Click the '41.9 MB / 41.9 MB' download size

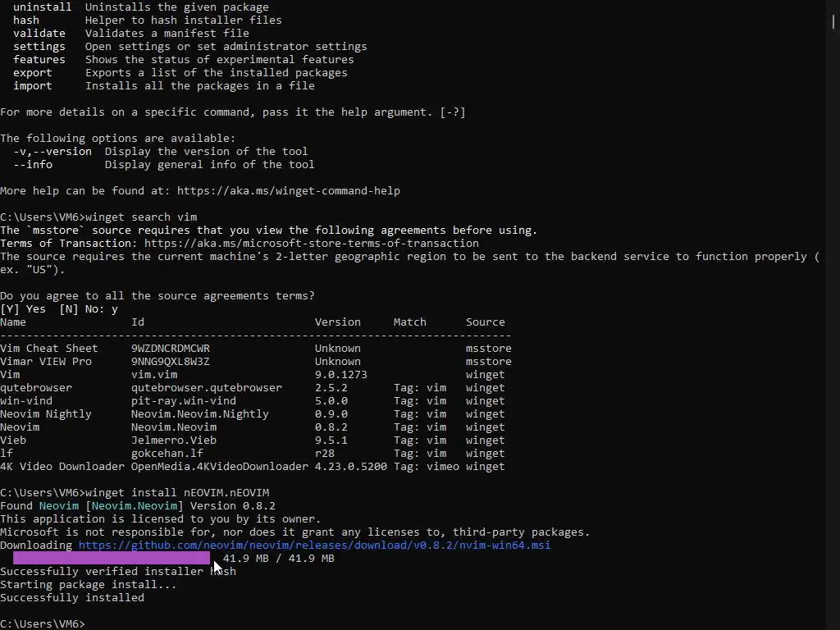pos(279,558)
